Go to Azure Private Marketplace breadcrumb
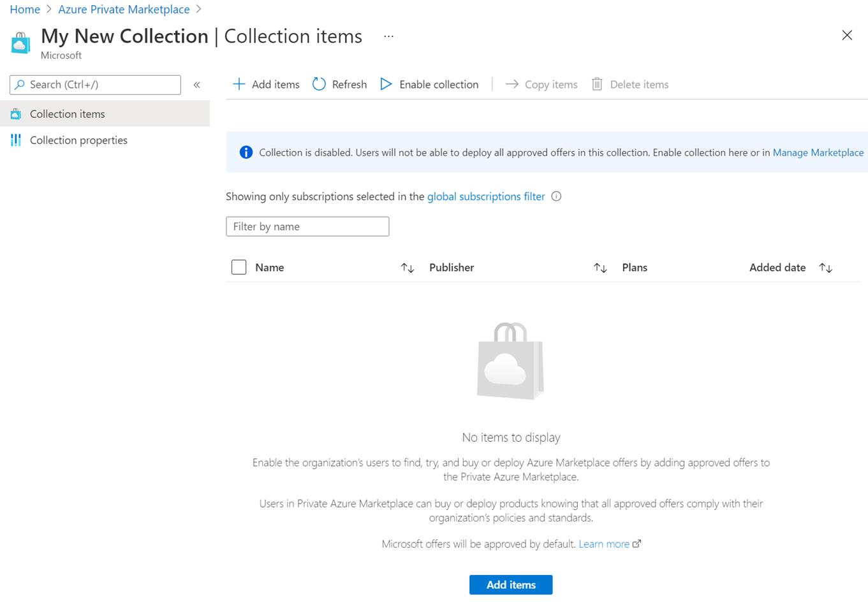The width and height of the screenshot is (868, 605). coord(124,9)
